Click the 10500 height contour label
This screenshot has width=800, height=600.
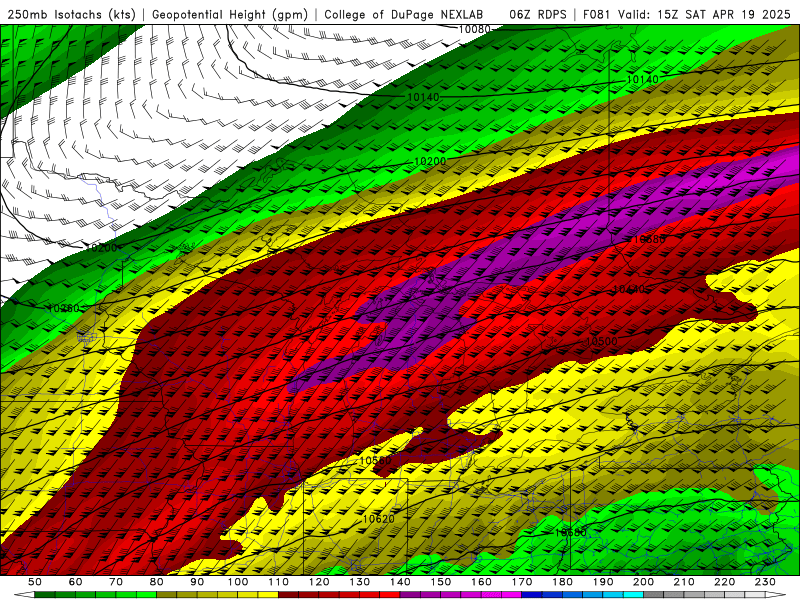602,341
